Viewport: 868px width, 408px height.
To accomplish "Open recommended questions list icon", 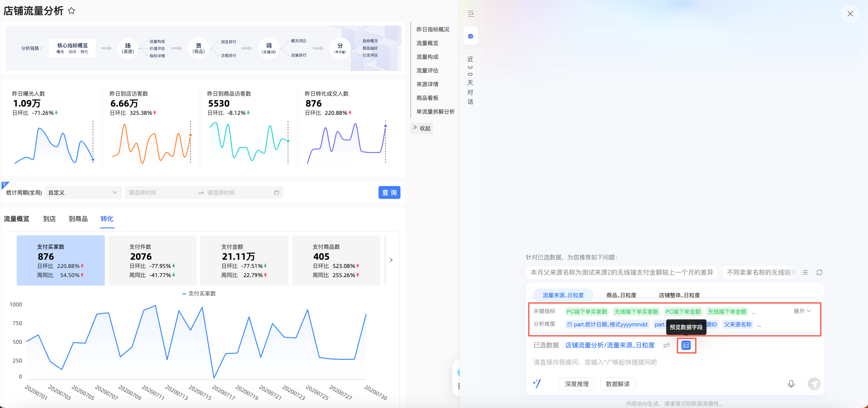I will pyautogui.click(x=805, y=272).
